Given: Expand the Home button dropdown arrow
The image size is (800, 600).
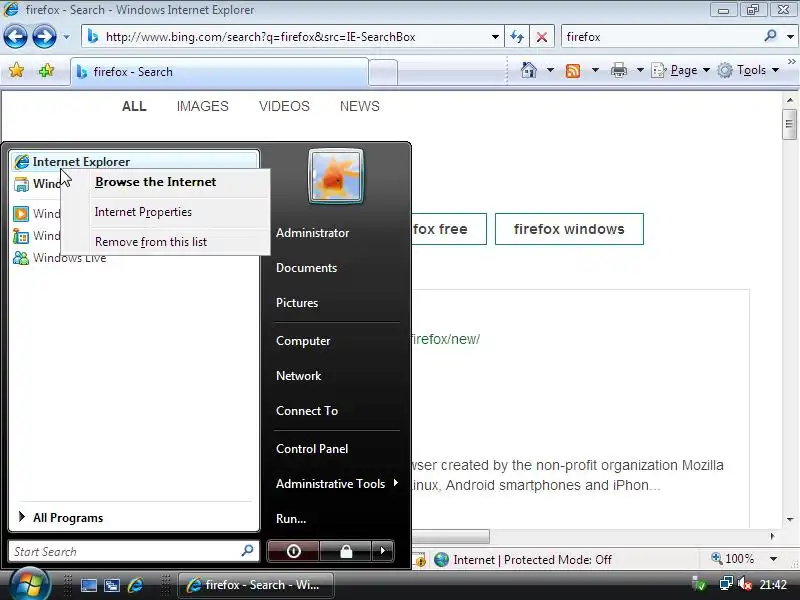Looking at the screenshot, I should click(550, 70).
